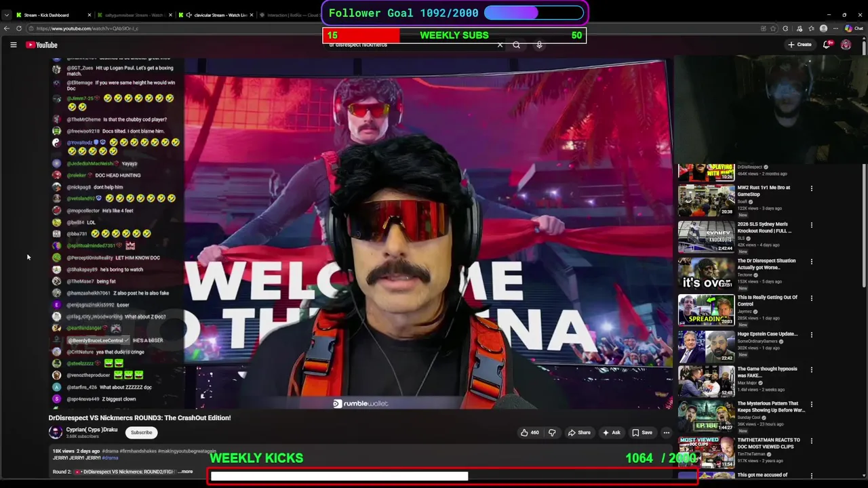The image size is (868, 488).
Task: Open MW2 Rust 1v1 video thumbnail
Action: [x=706, y=200]
